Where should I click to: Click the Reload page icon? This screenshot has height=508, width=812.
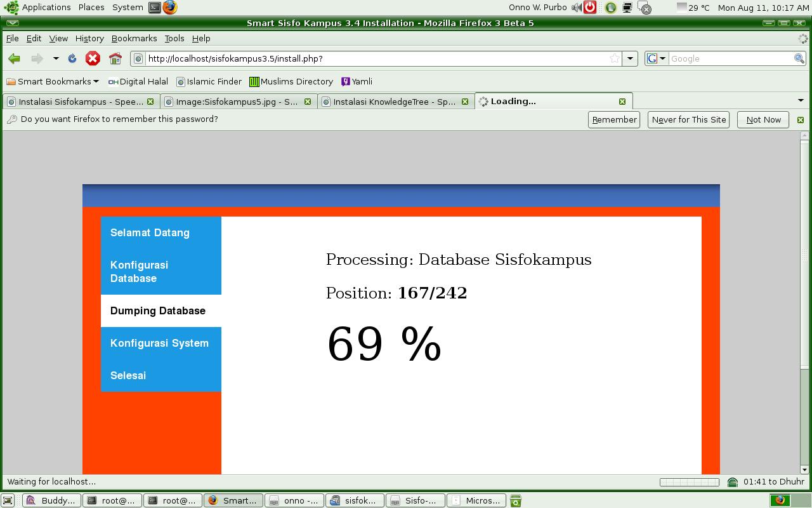pyautogui.click(x=72, y=58)
